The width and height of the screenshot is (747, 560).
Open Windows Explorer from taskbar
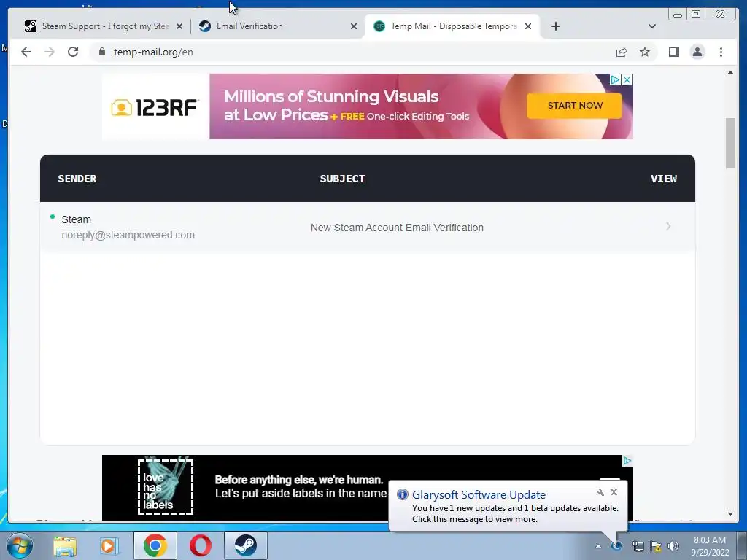(x=65, y=546)
